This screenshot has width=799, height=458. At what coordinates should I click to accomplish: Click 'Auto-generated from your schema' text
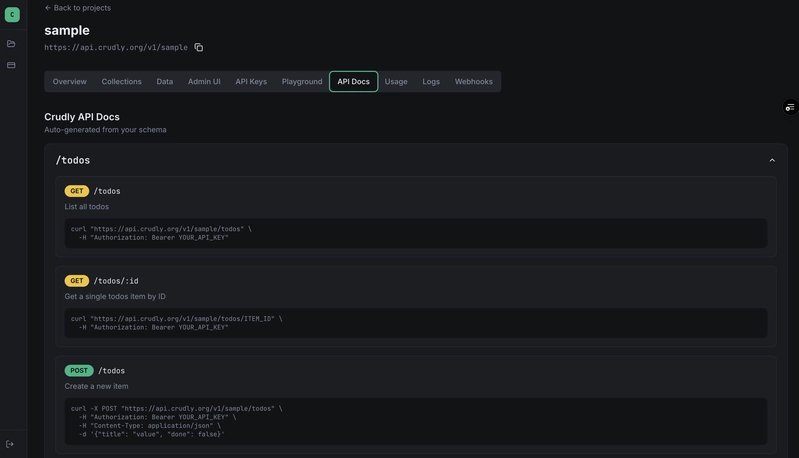tap(105, 130)
